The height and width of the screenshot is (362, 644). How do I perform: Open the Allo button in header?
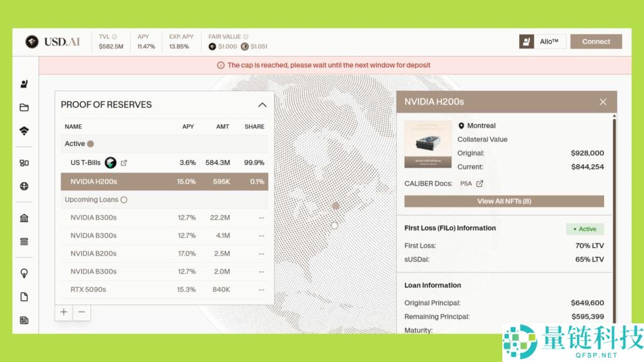tap(542, 42)
